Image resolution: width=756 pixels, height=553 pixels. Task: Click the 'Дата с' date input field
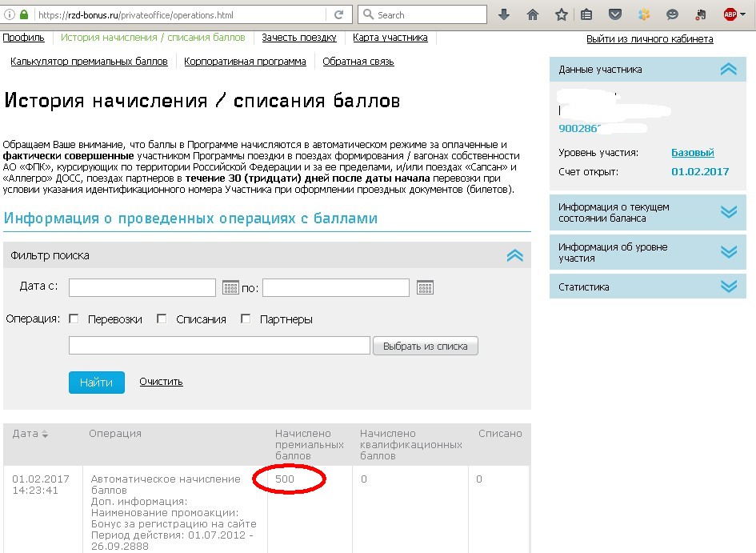coord(142,287)
